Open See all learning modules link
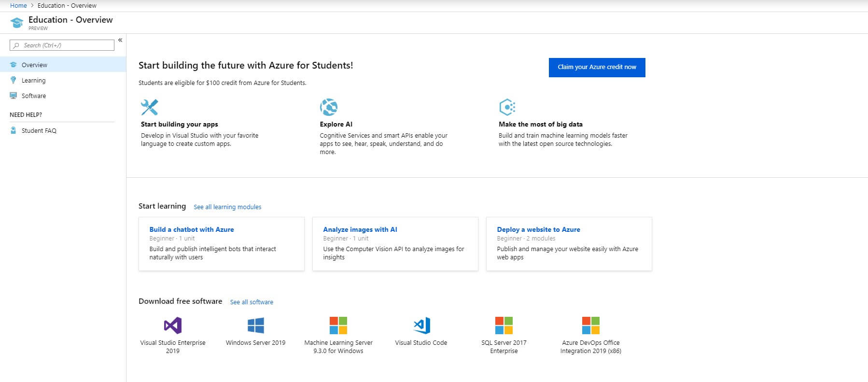Viewport: 868px width, 382px height. 227,207
